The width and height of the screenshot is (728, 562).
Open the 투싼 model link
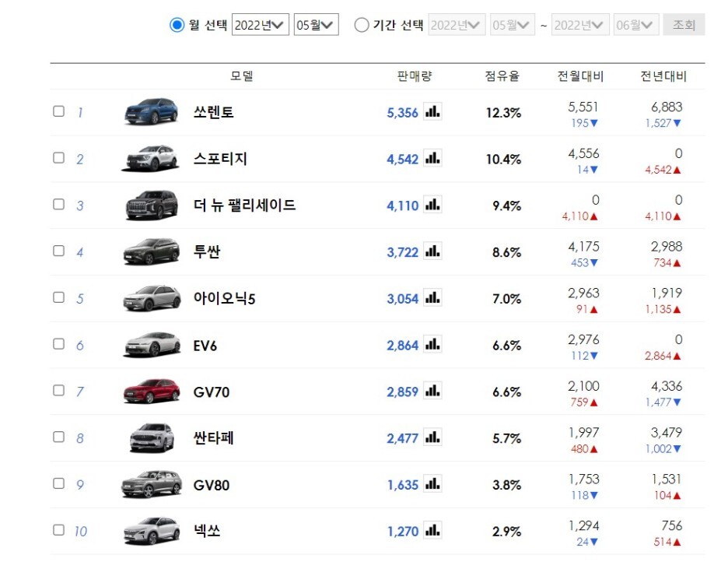[x=207, y=251]
